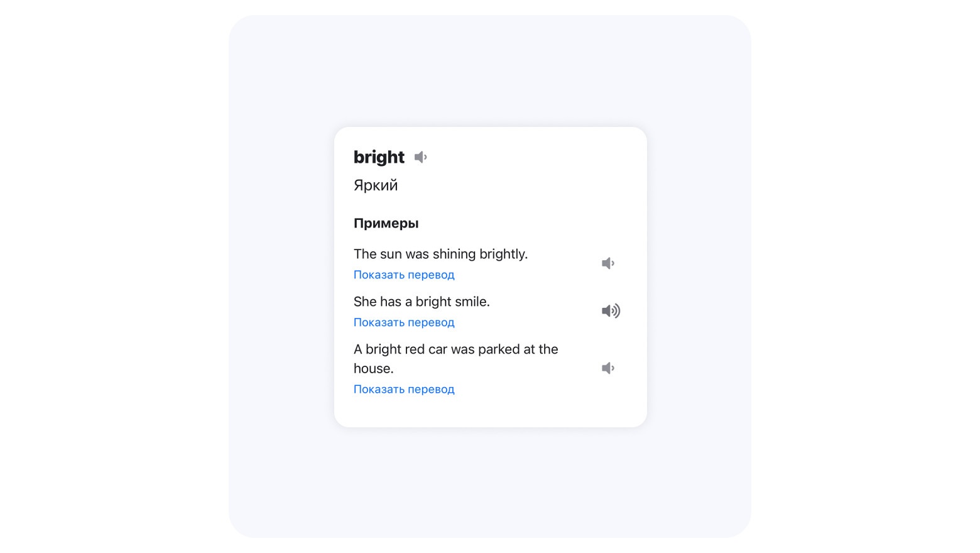The width and height of the screenshot is (980, 553).
Task: Click the headword bright
Action: tap(379, 157)
